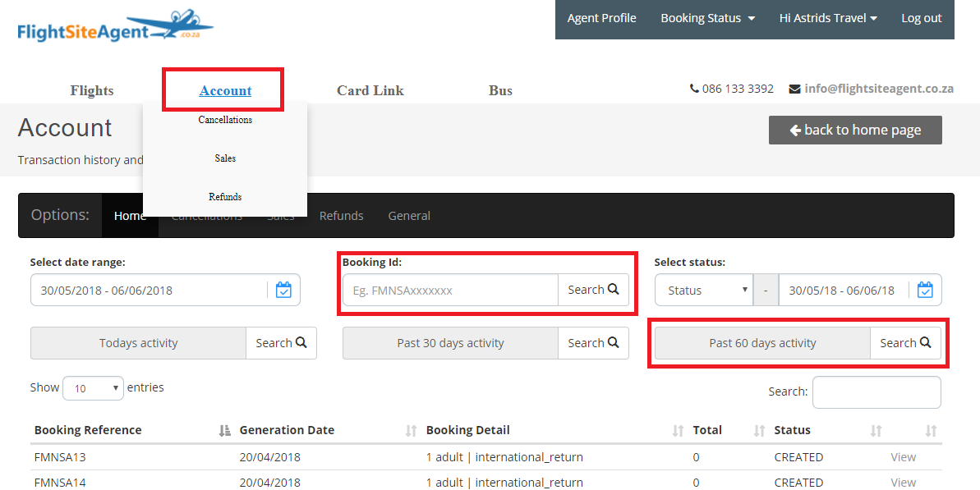Open the Status select dropdown

click(704, 291)
